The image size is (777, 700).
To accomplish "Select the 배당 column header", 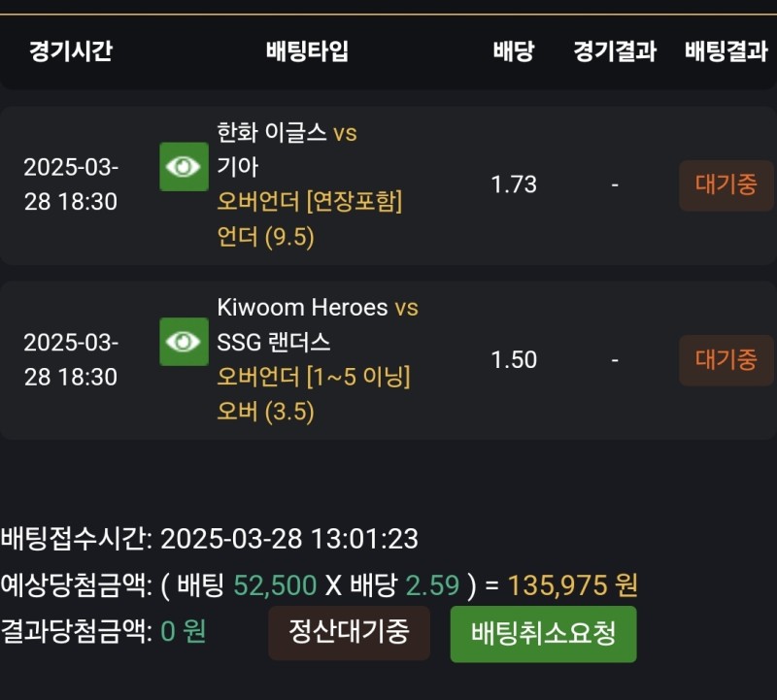I will (513, 51).
